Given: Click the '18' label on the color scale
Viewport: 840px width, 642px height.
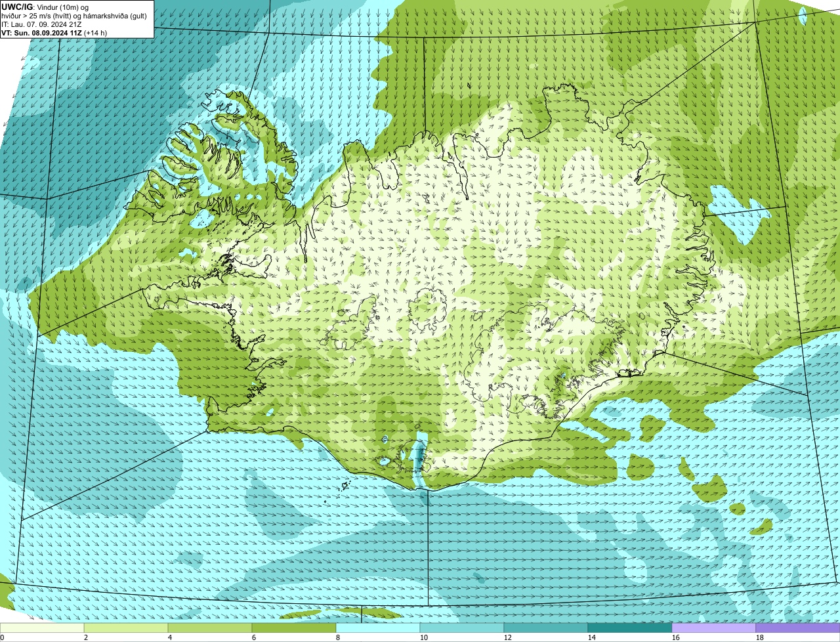Looking at the screenshot, I should coord(760,637).
